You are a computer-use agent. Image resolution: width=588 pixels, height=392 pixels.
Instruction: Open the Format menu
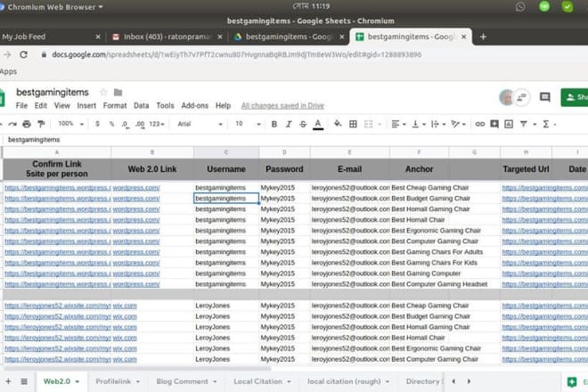click(115, 106)
